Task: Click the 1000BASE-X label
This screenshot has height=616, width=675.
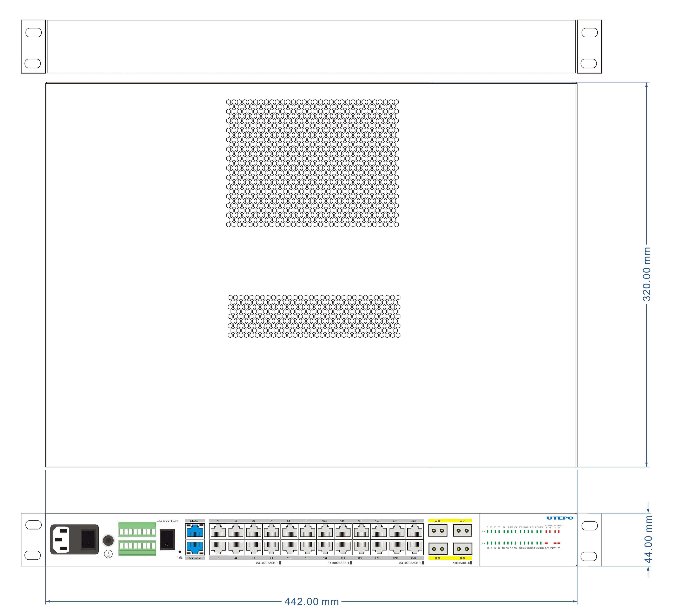Action: point(461,563)
